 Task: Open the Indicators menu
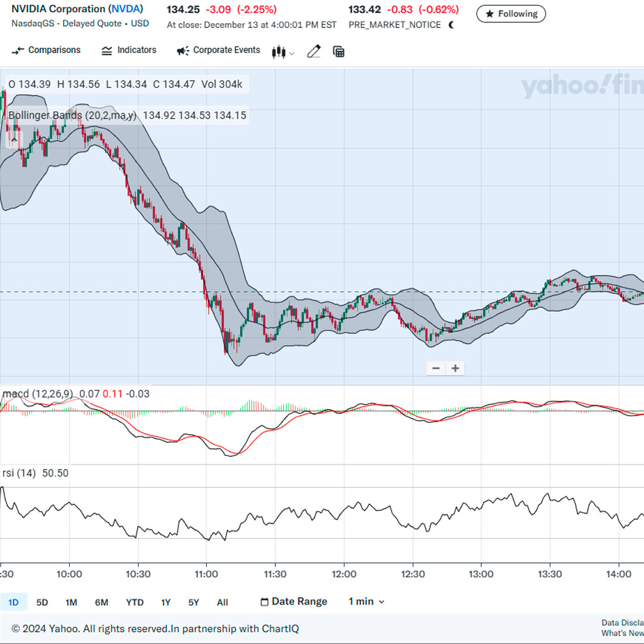(129, 50)
